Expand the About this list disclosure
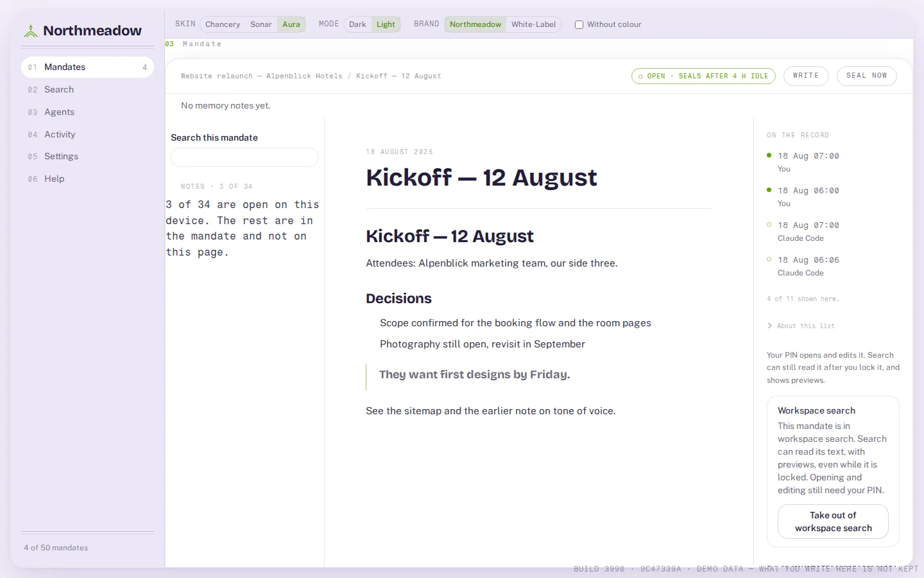The height and width of the screenshot is (578, 924). click(x=801, y=326)
